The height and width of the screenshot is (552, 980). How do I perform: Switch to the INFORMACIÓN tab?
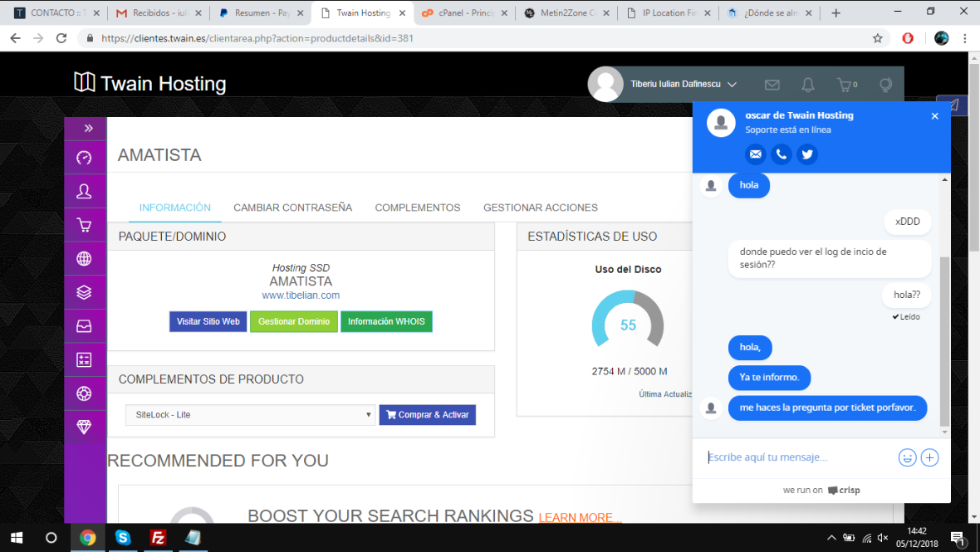click(x=175, y=208)
